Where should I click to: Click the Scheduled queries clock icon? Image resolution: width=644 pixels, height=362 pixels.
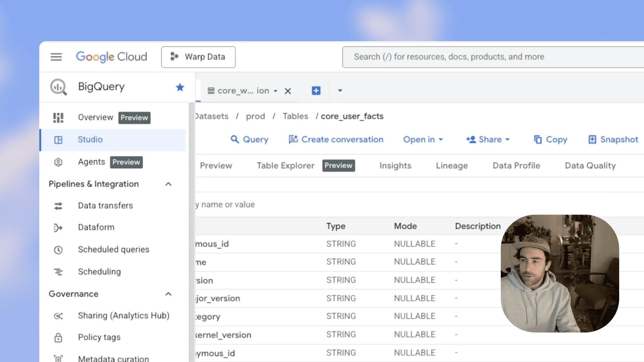[58, 250]
